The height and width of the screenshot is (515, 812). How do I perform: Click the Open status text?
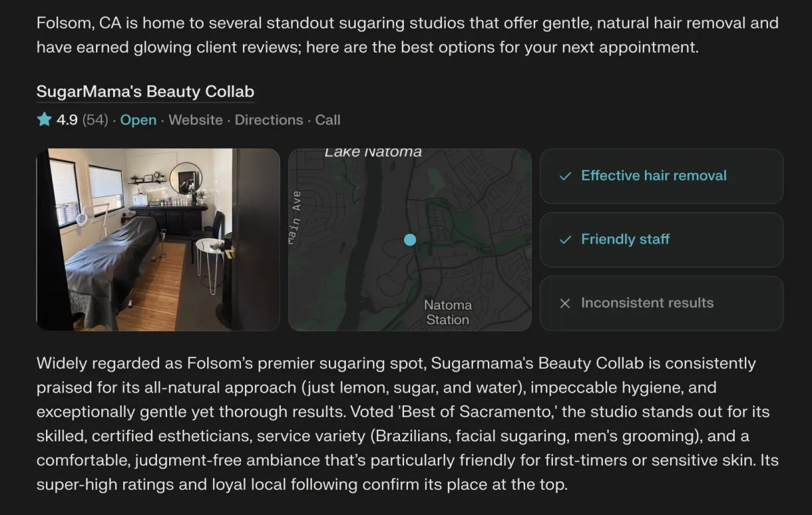click(x=138, y=120)
